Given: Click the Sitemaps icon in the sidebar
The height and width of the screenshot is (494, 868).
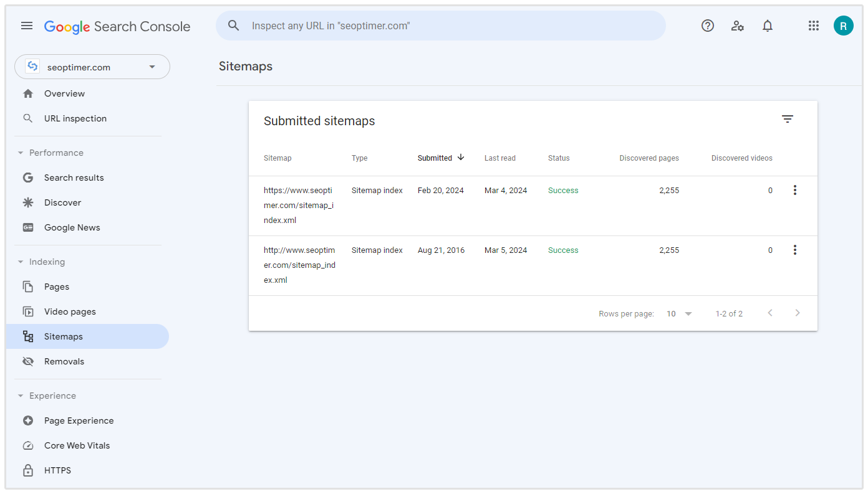Looking at the screenshot, I should 27,336.
